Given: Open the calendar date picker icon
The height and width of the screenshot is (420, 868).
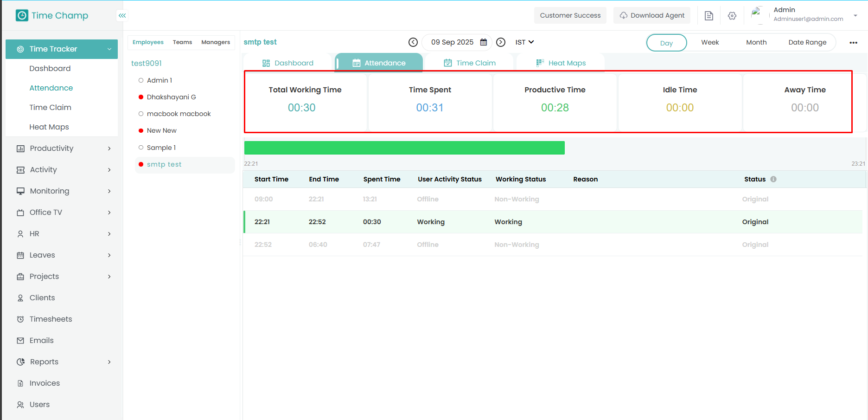Looking at the screenshot, I should pyautogui.click(x=484, y=42).
